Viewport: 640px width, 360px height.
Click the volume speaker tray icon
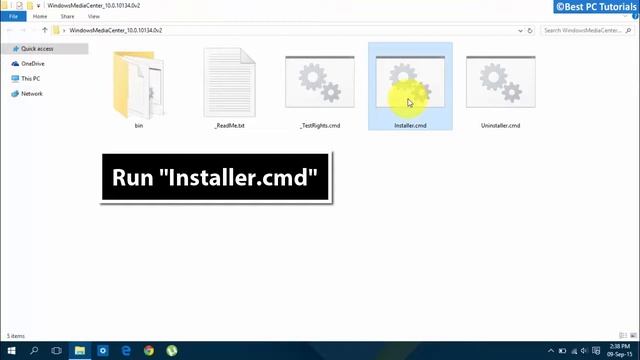click(x=584, y=351)
